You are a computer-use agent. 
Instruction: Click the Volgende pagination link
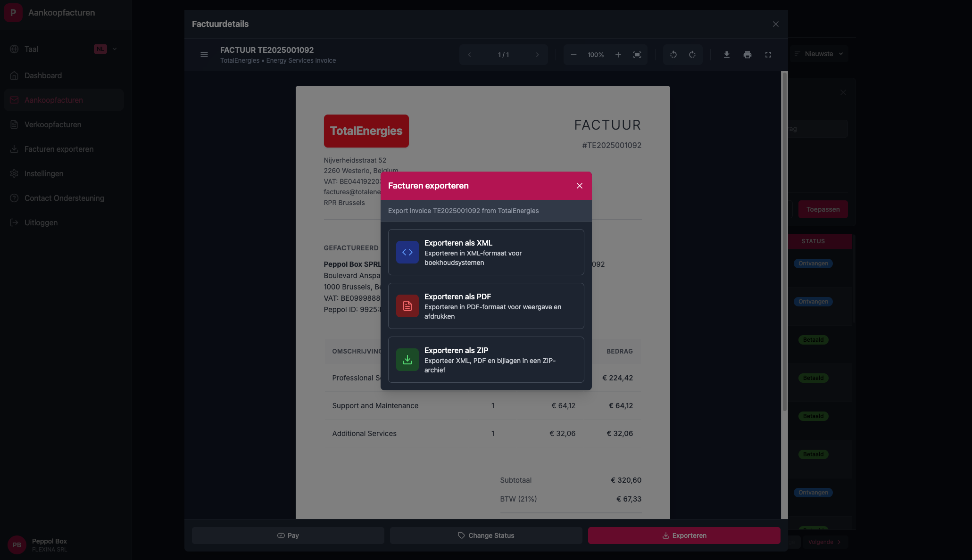(x=824, y=542)
